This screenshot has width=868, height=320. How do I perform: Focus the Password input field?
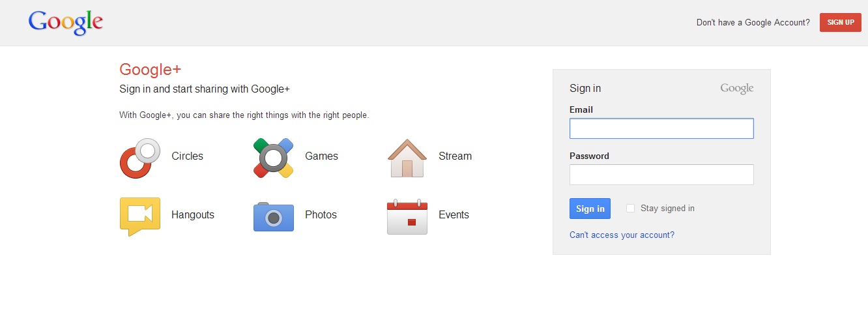tap(661, 175)
